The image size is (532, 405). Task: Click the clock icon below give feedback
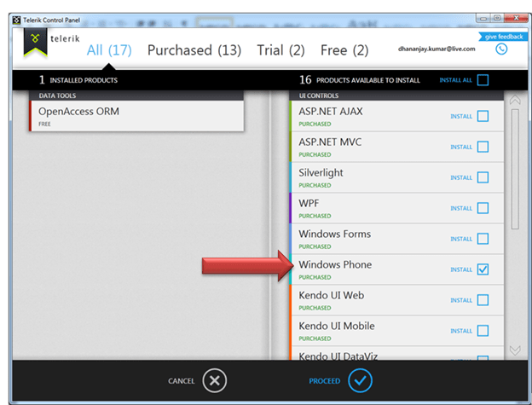click(501, 49)
